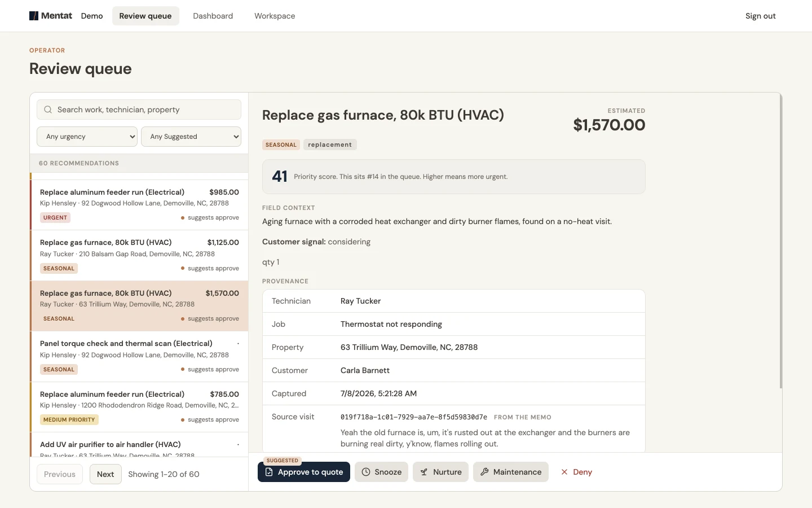The height and width of the screenshot is (508, 812).
Task: Click the FROM THE MEMO label
Action: 523,417
